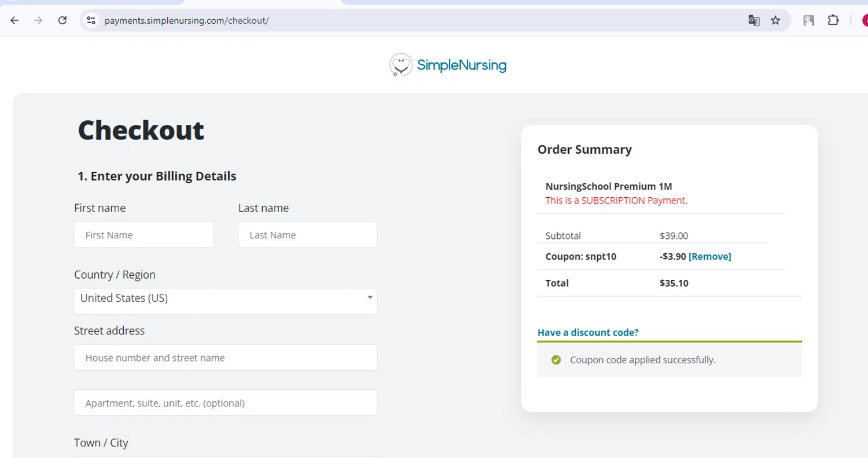Click the grey extension icon beside the star
868x458 pixels.
[x=808, y=20]
